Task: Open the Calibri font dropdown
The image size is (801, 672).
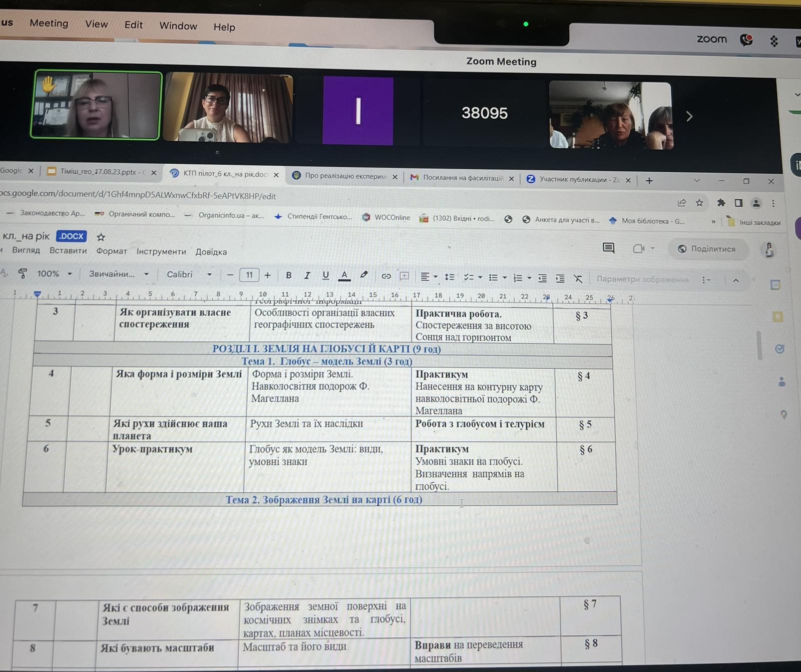Action: pos(189,274)
